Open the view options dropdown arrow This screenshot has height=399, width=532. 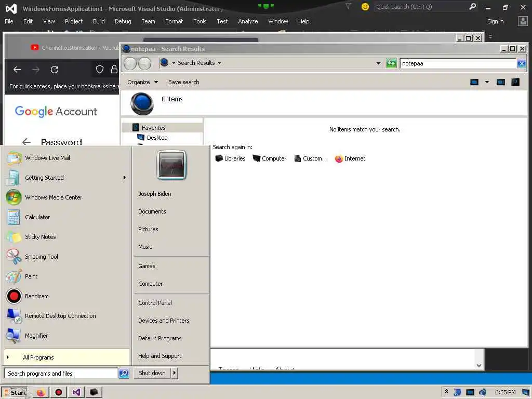pos(487,82)
